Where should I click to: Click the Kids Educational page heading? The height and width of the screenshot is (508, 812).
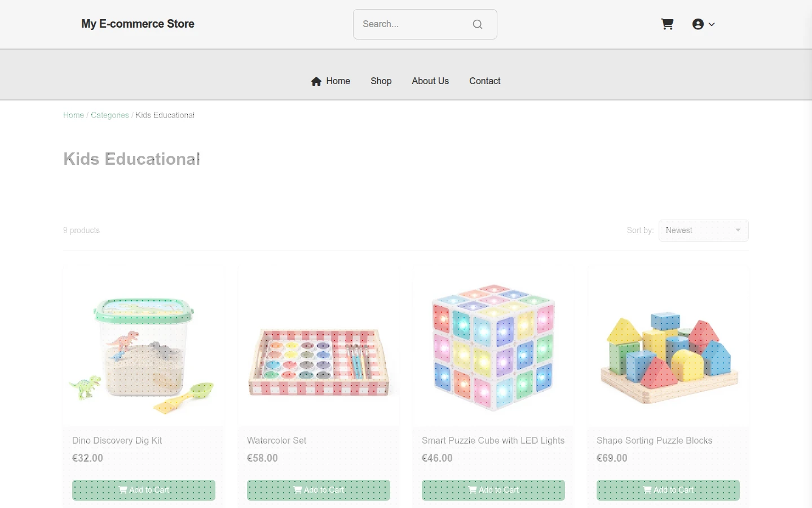click(131, 159)
